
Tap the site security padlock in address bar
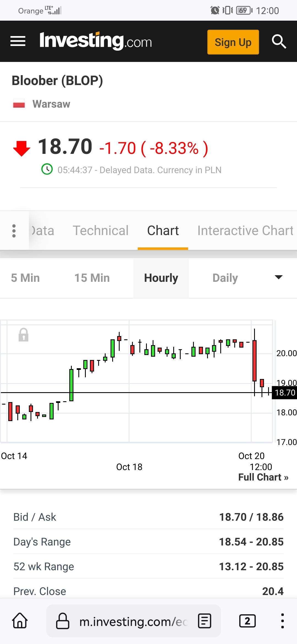63,621
